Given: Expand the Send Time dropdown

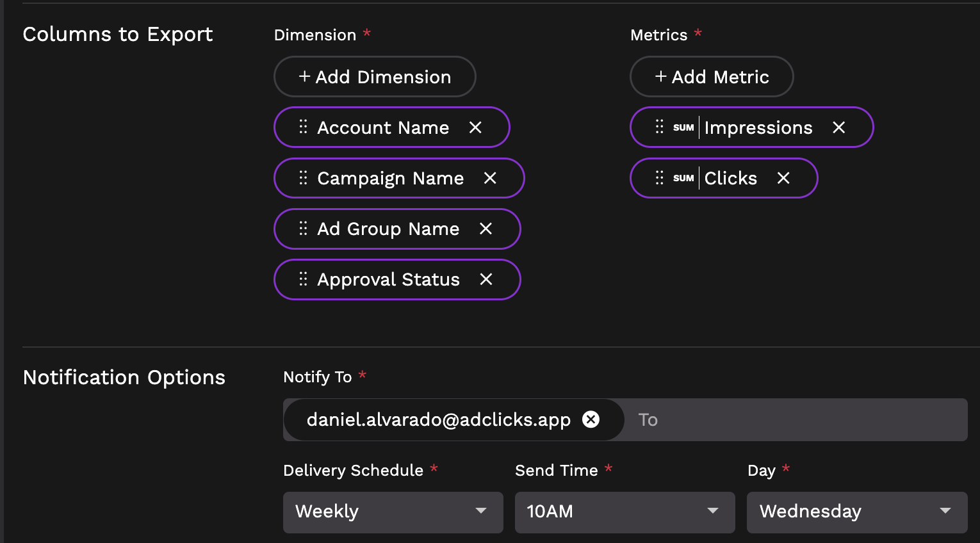Looking at the screenshot, I should click(625, 512).
